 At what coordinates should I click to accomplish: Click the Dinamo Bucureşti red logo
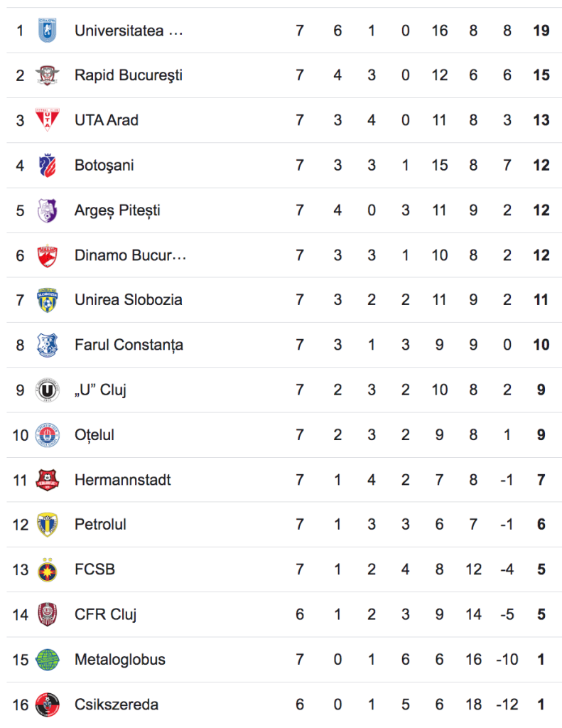click(48, 255)
